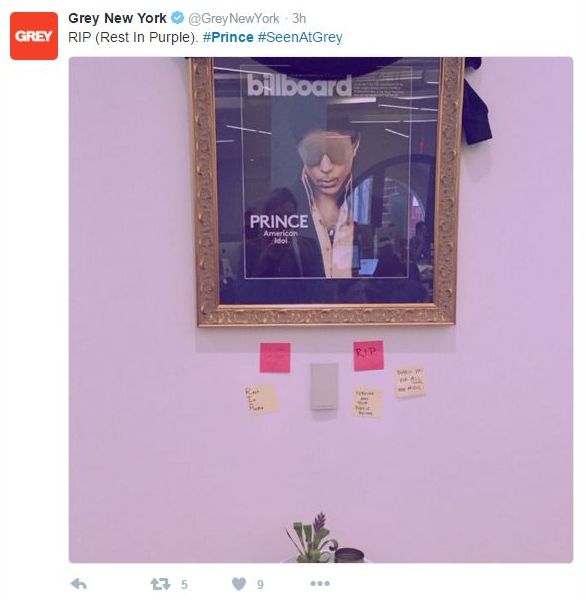Click the blank pink sticky note on left
Viewport: 586px width, 600px height.
[x=275, y=358]
